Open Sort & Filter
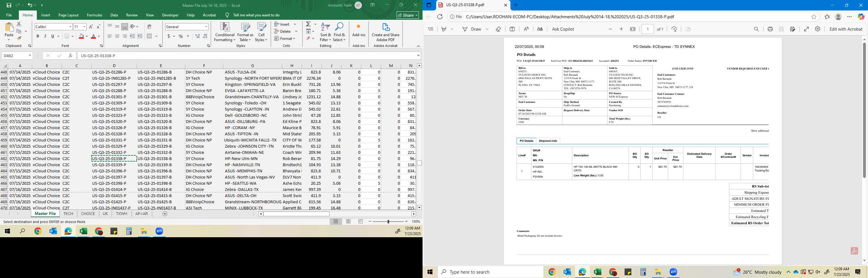Image resolution: width=868 pixels, height=278 pixels. 325,32
